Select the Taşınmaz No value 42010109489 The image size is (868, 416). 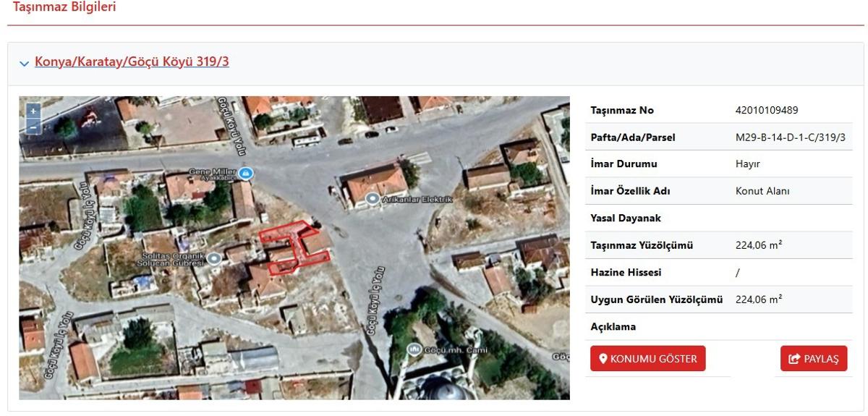click(766, 111)
